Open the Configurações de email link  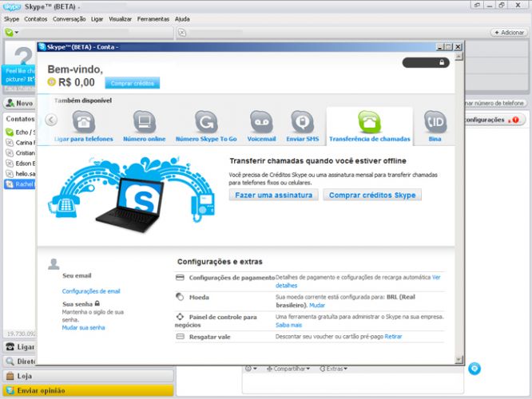click(x=91, y=291)
